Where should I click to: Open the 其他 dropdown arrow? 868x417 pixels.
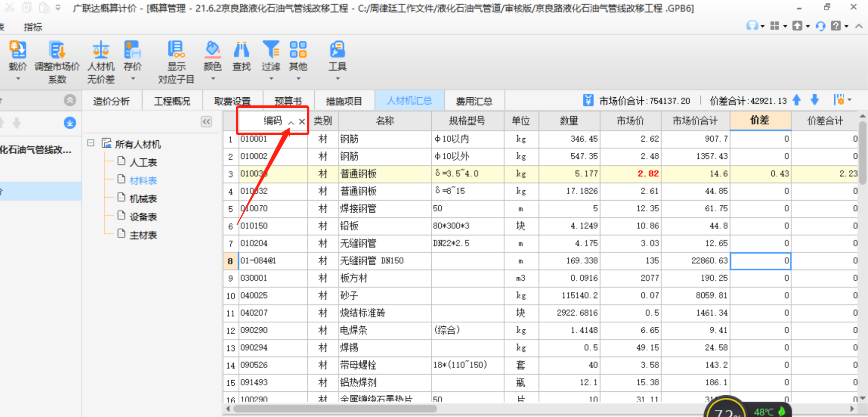[298, 79]
